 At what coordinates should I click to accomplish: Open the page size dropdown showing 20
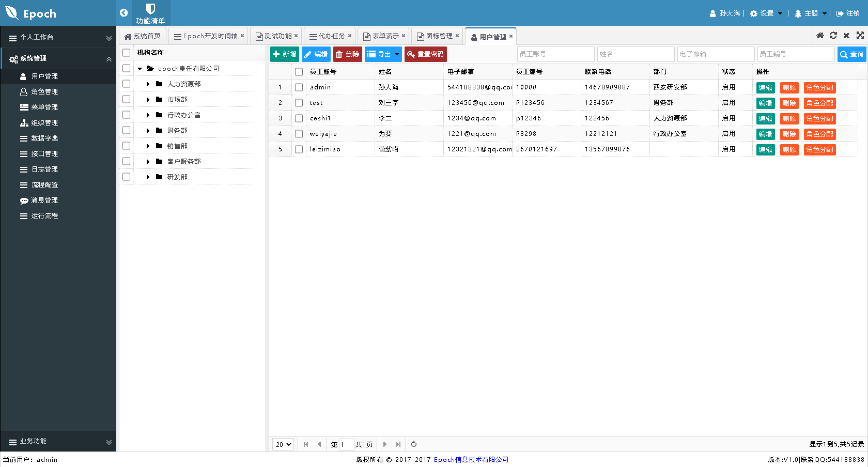pos(283,444)
